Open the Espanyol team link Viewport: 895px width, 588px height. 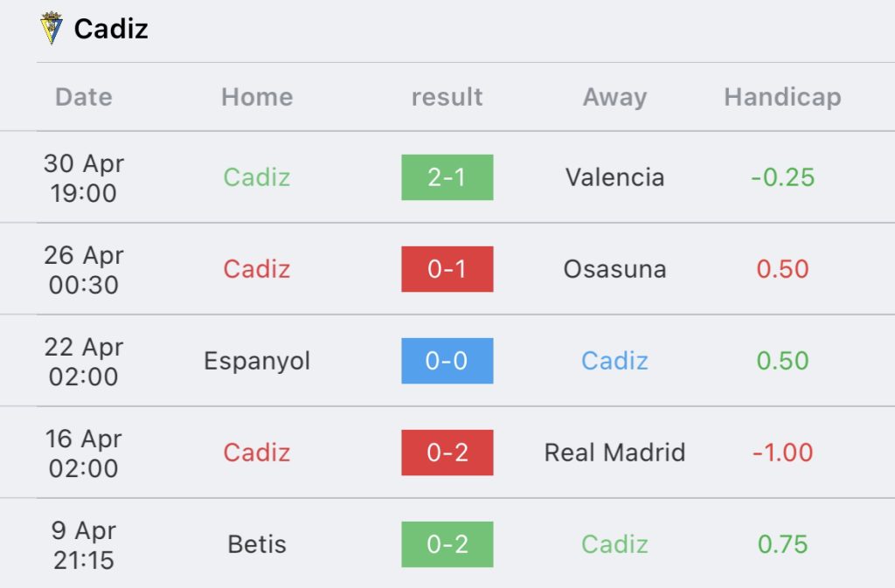point(257,362)
